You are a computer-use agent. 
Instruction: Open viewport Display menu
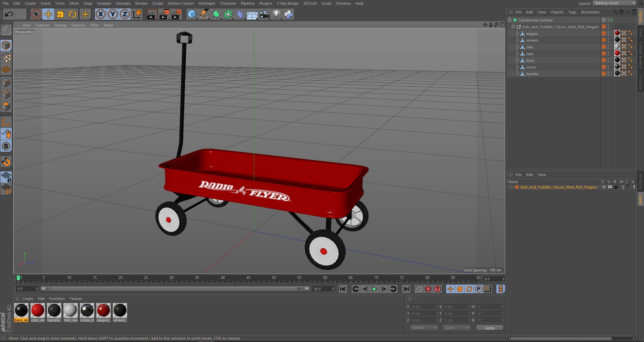click(60, 25)
